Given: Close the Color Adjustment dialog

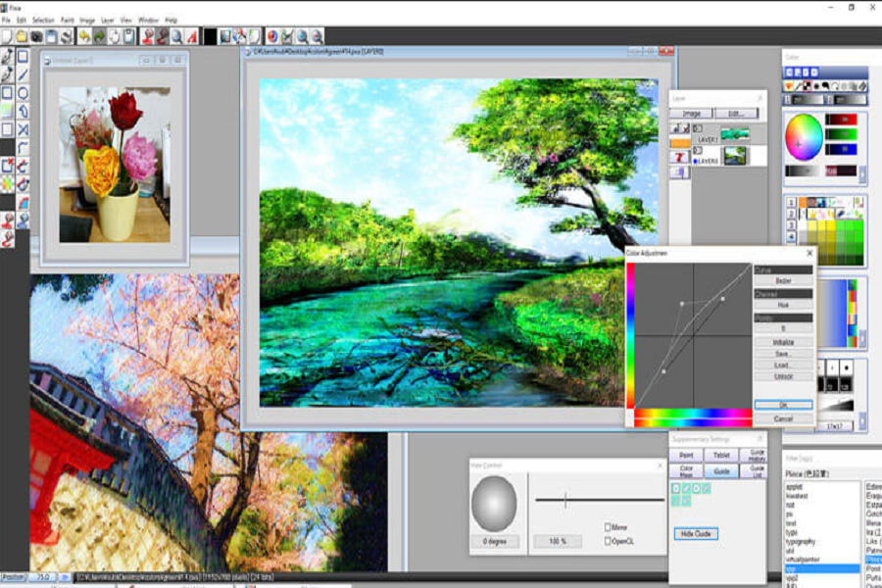Looking at the screenshot, I should click(x=809, y=253).
